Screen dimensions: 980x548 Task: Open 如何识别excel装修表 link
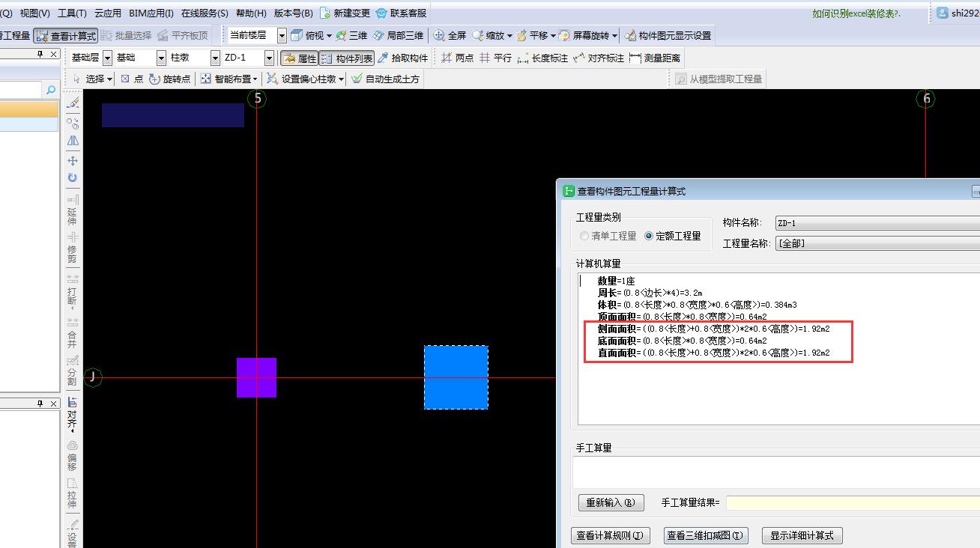point(856,13)
